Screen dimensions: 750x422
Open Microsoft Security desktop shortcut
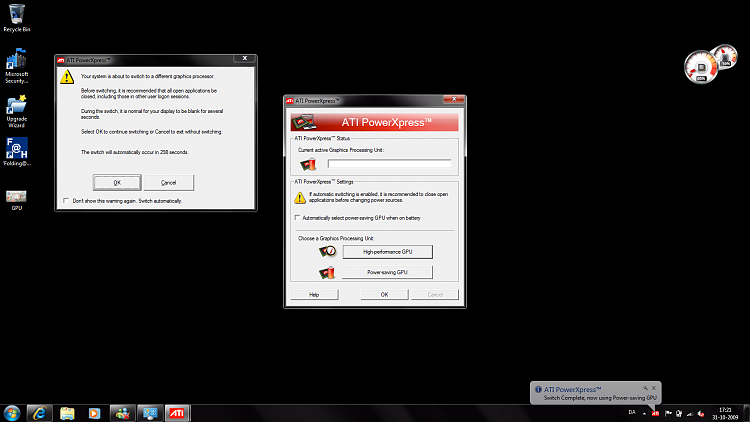[x=17, y=66]
